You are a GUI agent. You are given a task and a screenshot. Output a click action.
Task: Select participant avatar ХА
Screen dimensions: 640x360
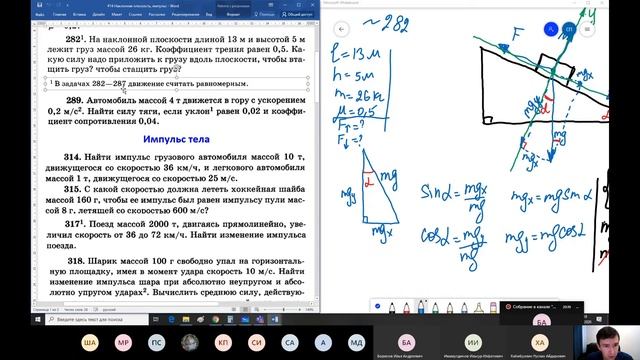click(x=540, y=342)
